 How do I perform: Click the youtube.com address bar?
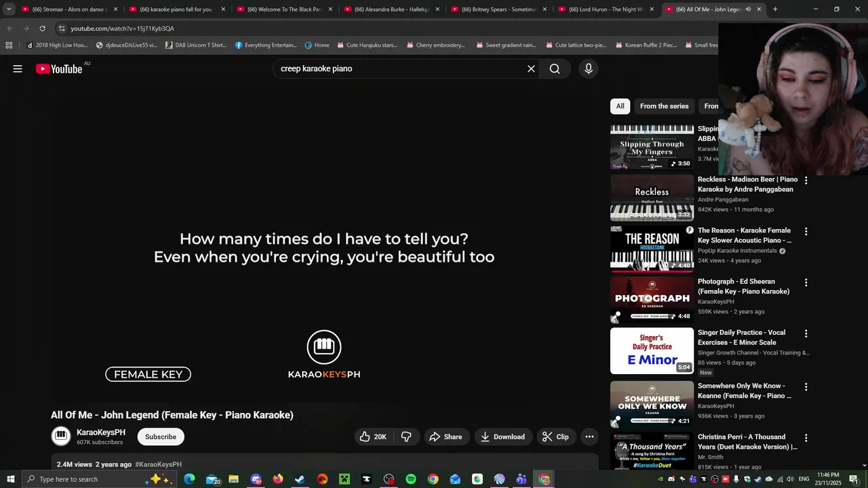tap(387, 28)
